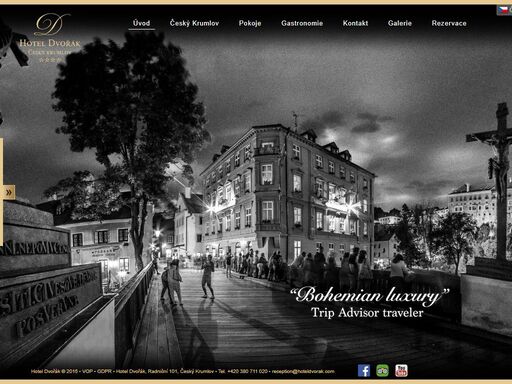Viewport: 512px width, 384px height.
Task: Click the reception@hoteldvorak.com email link
Action: [303, 371]
